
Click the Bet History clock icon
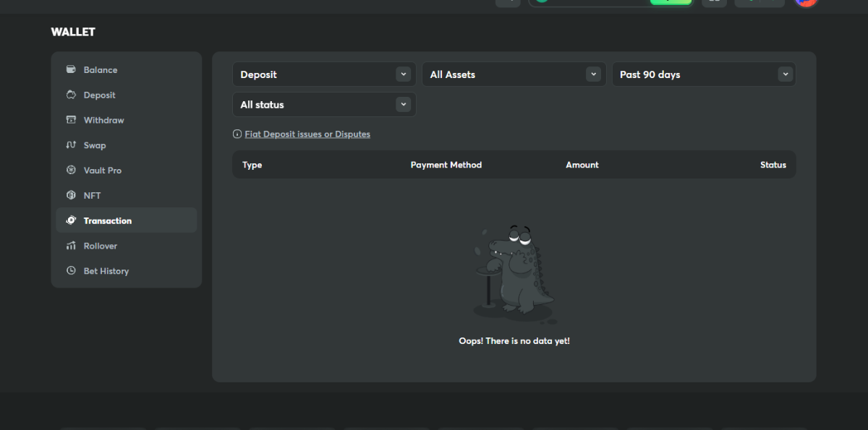tap(71, 271)
